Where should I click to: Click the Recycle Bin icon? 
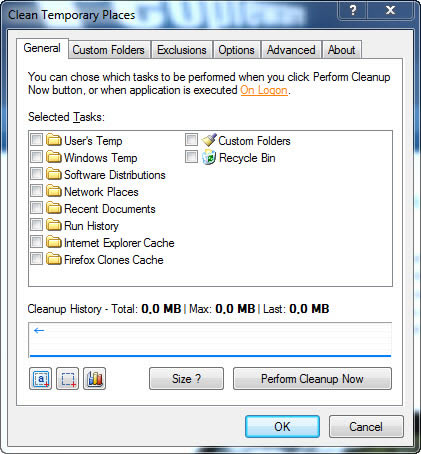pyautogui.click(x=209, y=157)
